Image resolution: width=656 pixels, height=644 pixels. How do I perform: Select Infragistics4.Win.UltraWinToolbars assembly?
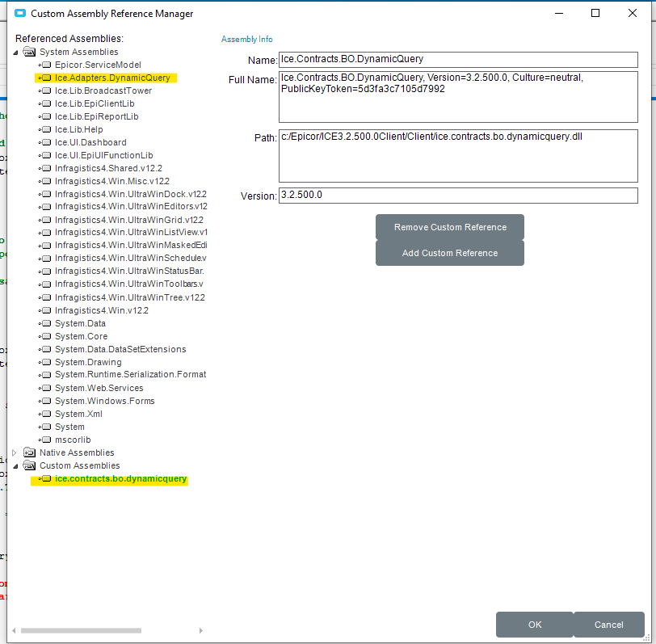point(129,284)
